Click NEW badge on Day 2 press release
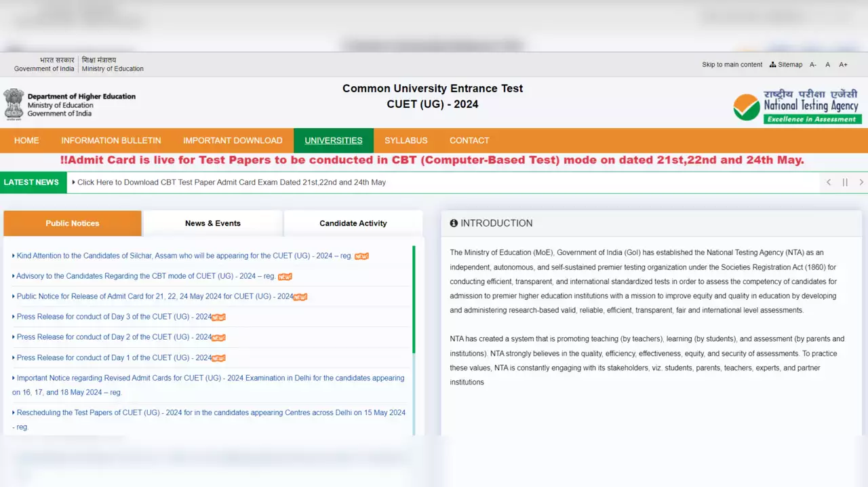The width and height of the screenshot is (868, 487). click(218, 338)
